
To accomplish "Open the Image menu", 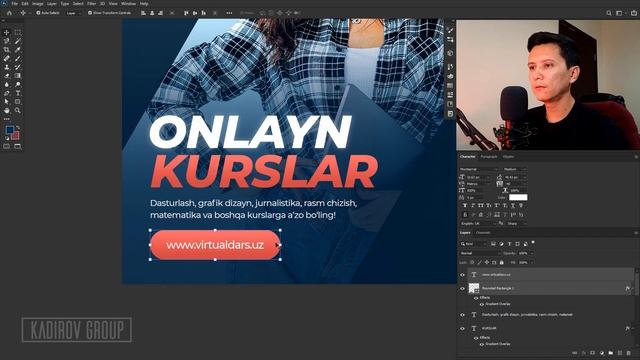I will coord(38,4).
